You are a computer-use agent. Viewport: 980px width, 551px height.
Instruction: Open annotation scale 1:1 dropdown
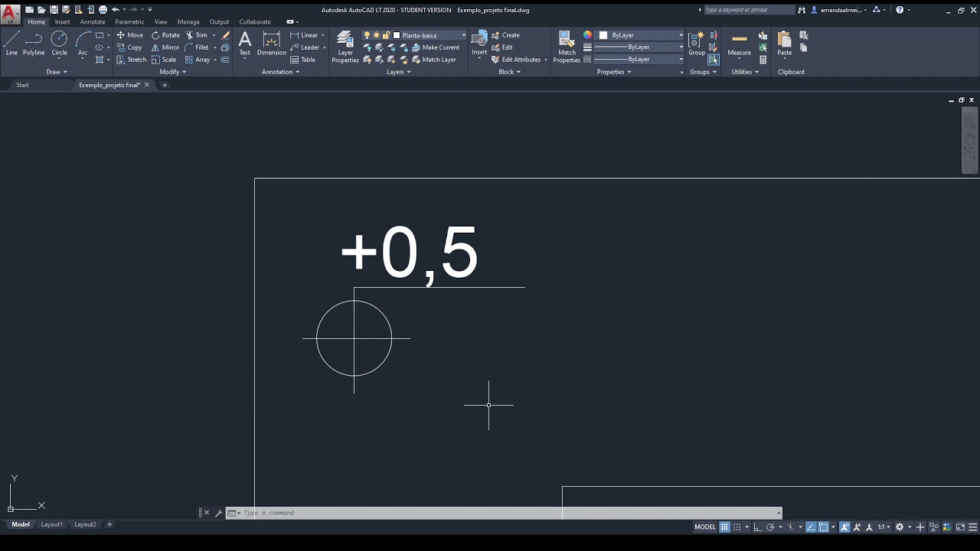[x=884, y=527]
